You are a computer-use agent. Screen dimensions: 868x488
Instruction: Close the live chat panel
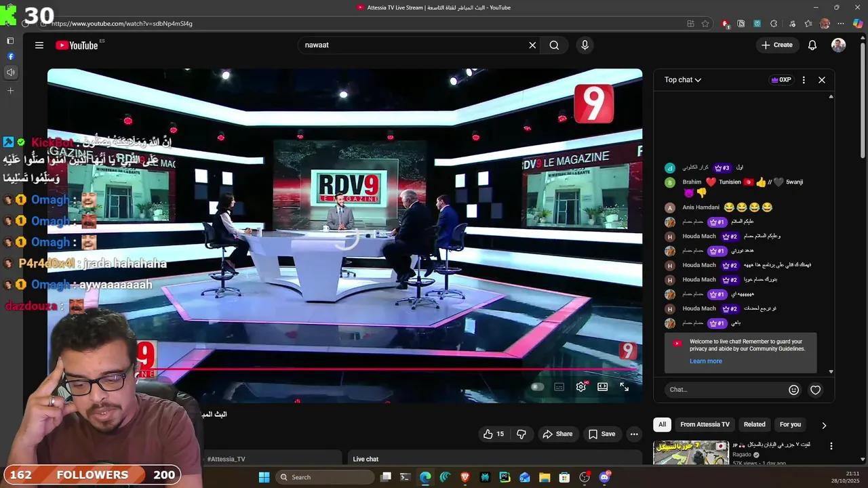click(x=822, y=80)
